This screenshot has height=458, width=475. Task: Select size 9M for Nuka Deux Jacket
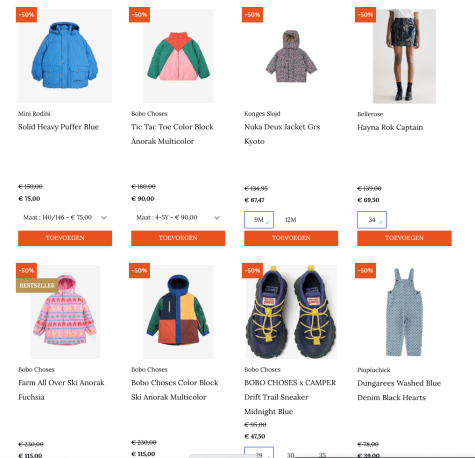259,220
